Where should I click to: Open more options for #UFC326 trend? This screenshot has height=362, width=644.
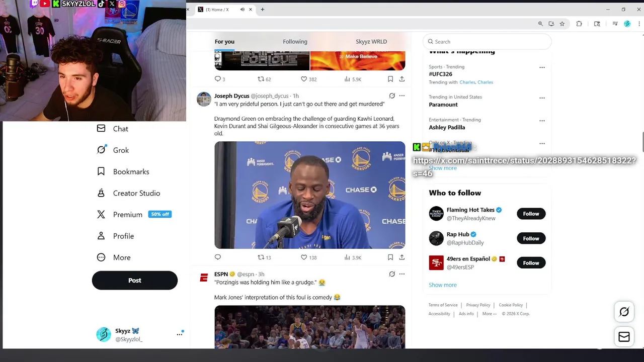[542, 67]
